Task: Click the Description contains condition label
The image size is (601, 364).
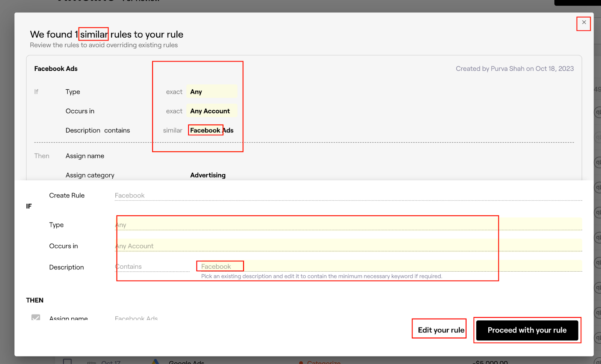Action: [x=98, y=130]
